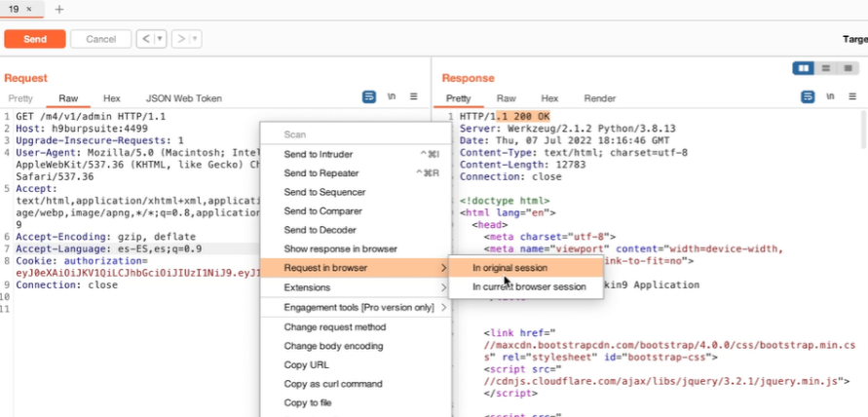This screenshot has width=868, height=417.
Task: Open the back history dropdown arrow
Action: 160,39
